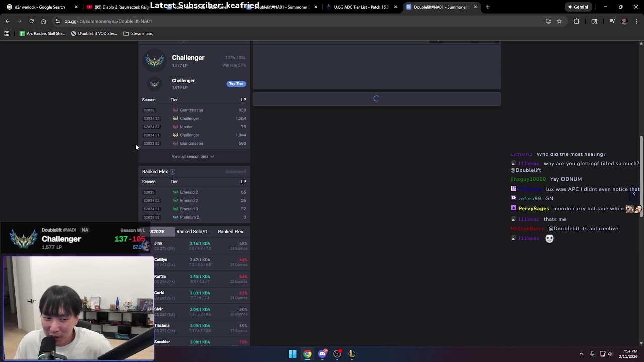
Task: Open the Chrome profile avatar
Action: pos(624,21)
